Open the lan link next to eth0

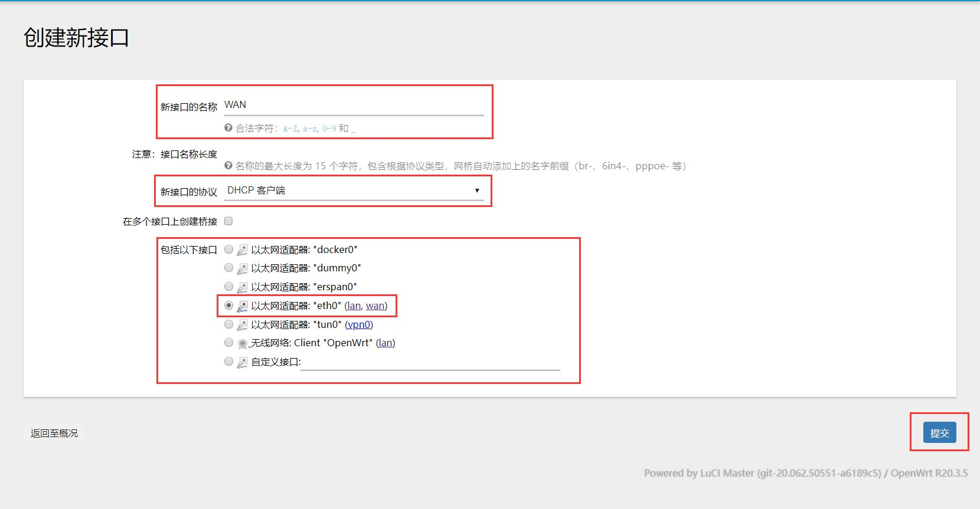click(354, 306)
